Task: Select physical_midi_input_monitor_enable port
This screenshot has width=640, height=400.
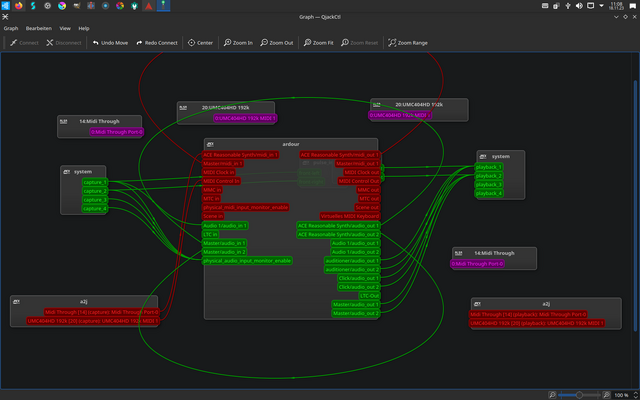Action: click(245, 207)
